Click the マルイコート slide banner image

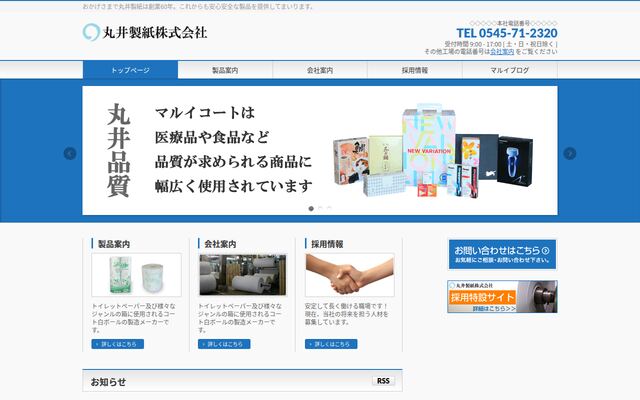click(x=320, y=150)
